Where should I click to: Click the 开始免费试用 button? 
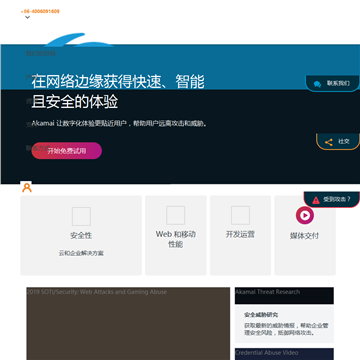tap(67, 151)
